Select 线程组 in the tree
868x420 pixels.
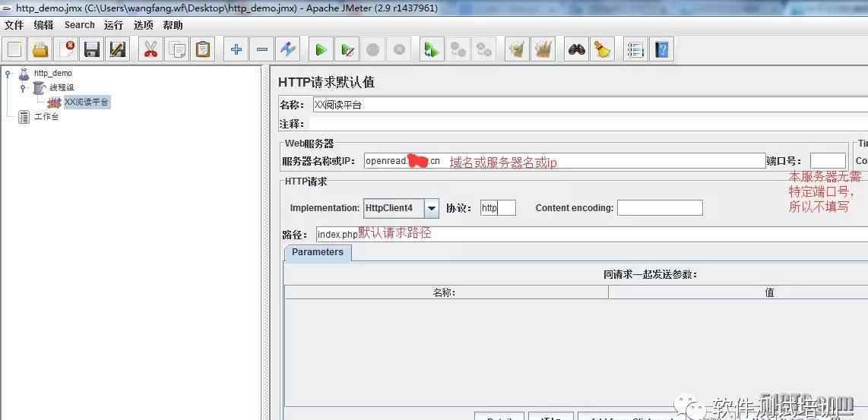click(61, 87)
